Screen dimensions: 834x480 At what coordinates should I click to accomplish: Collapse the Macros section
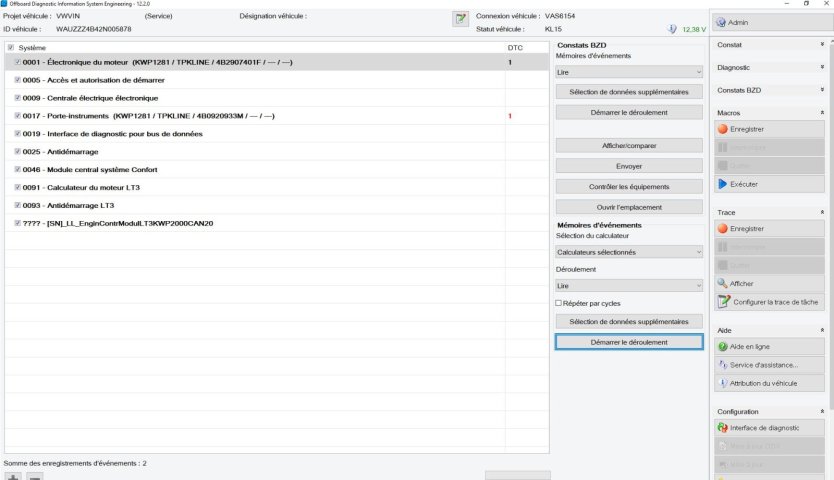point(822,113)
